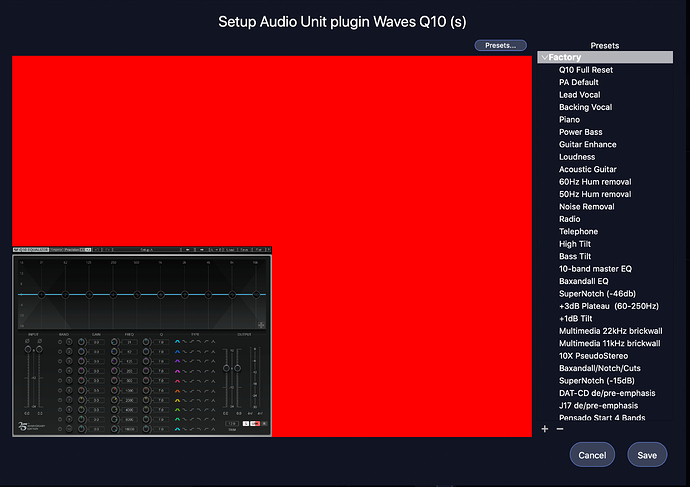The width and height of the screenshot is (690, 487).
Task: Select bell filter type for band 4 (magenta)
Action: (x=177, y=371)
